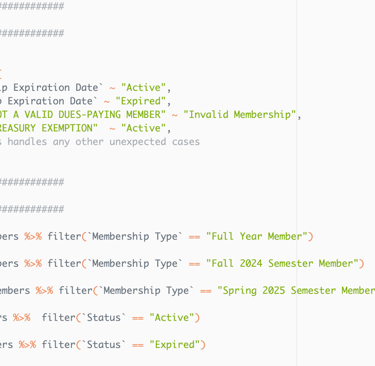The height and width of the screenshot is (366, 375).
Task: Click the topmost hash comment divider line
Action: [x=32, y=6]
